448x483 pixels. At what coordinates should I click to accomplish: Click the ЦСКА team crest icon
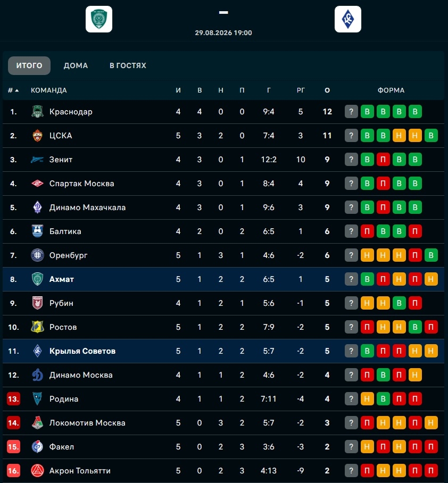(37, 136)
